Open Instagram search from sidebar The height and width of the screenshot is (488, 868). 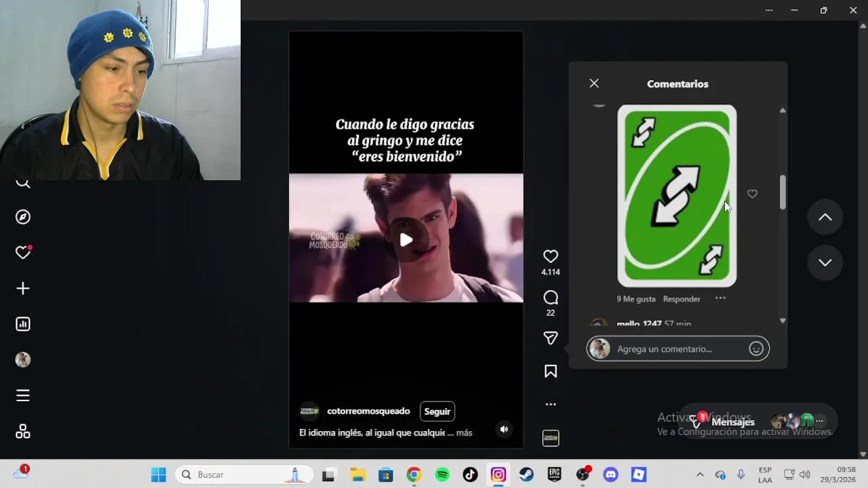[x=23, y=183]
